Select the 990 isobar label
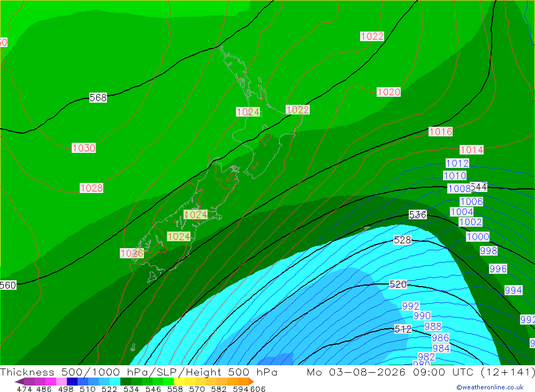 tap(422, 316)
